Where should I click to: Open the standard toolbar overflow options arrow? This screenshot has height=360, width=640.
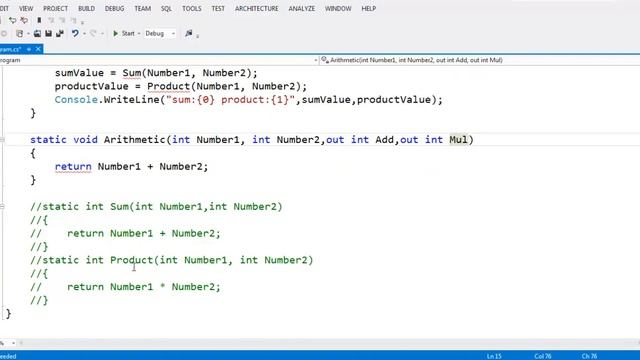click(198, 36)
